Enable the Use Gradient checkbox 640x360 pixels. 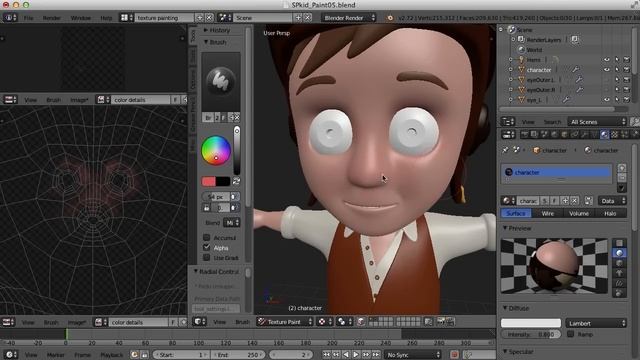207,258
